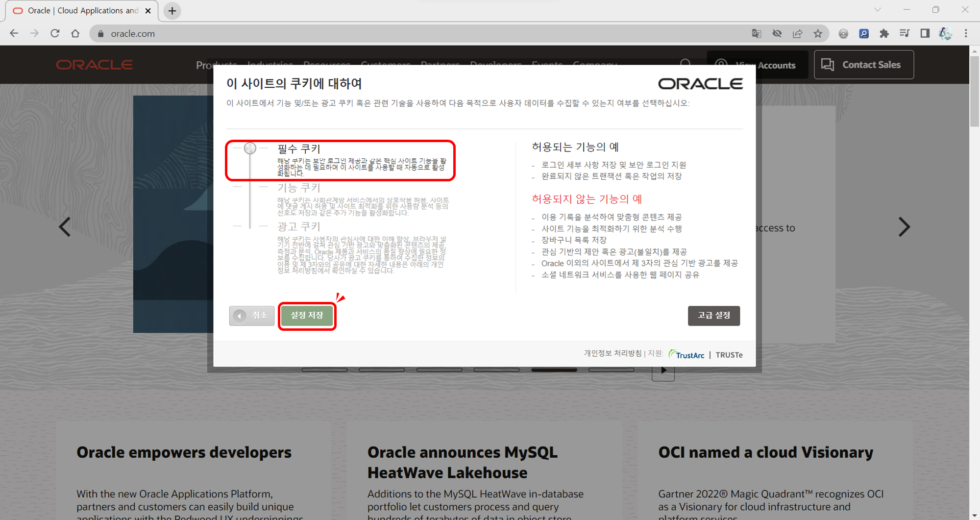Click the 설정 저장 save button
Image resolution: width=980 pixels, height=520 pixels.
pyautogui.click(x=307, y=316)
